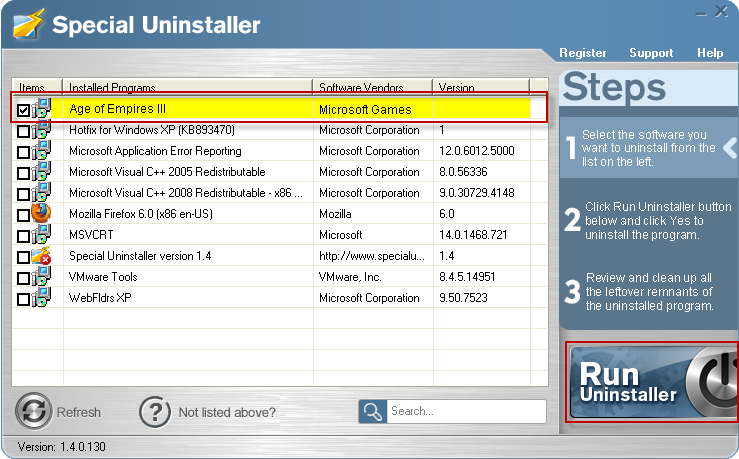Screen dimensions: 739x459
Task: Click version 12.0.6012.5000 cell
Action: coord(476,151)
